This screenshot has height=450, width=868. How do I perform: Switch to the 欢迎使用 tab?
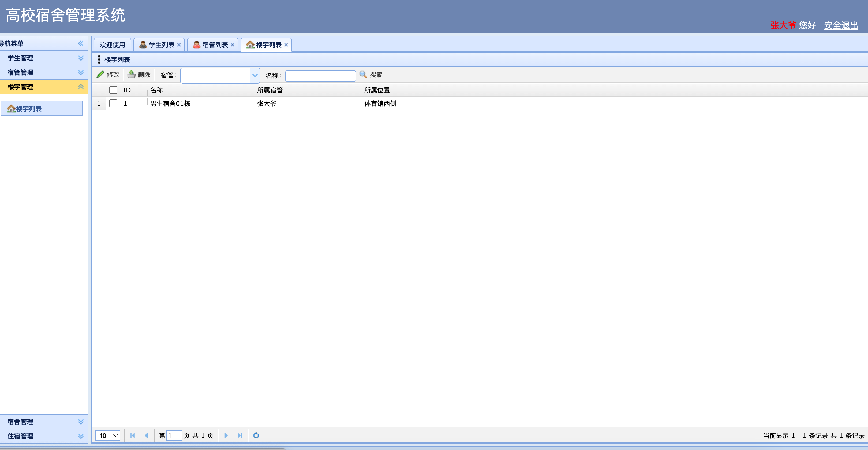coord(112,45)
